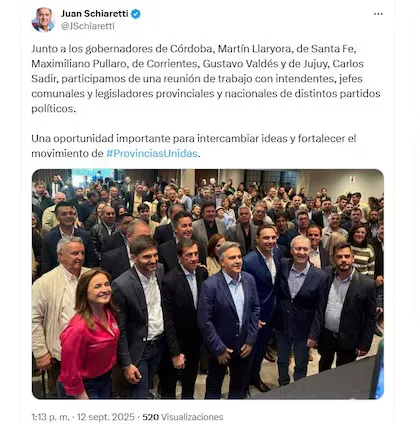Screen dimensions: 420x424
Task: Click the 520 view count number
Action: tap(150, 417)
